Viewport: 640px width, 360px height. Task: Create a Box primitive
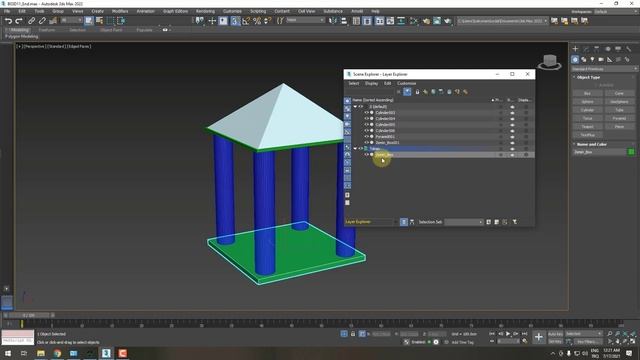click(587, 93)
